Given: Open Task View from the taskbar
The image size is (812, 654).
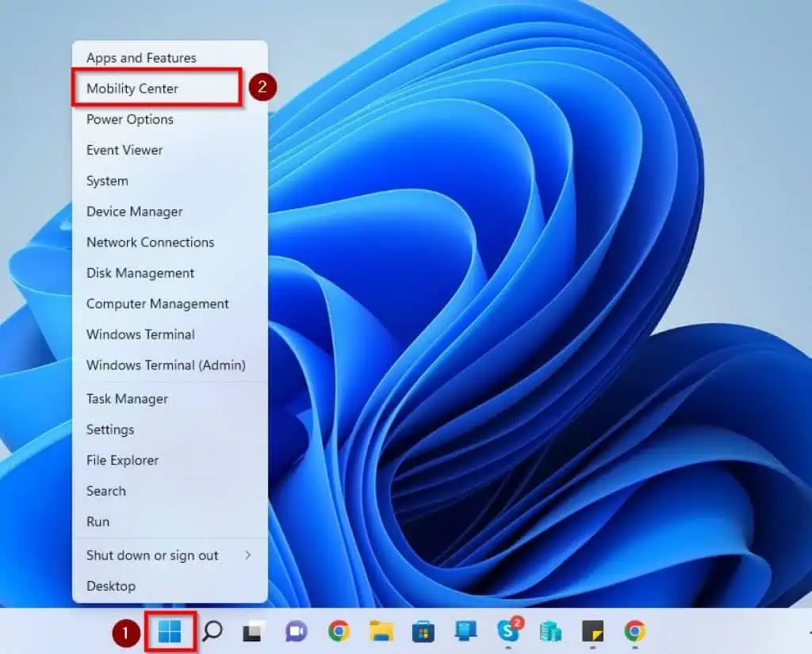Looking at the screenshot, I should (253, 631).
